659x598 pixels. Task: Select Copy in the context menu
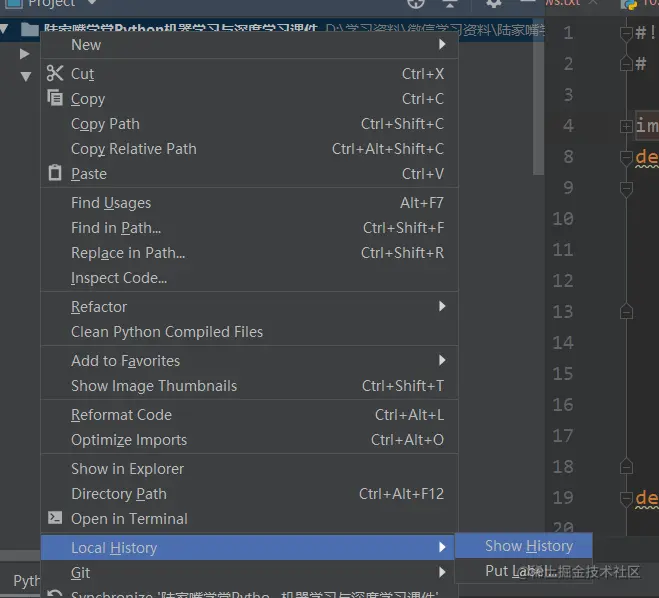coord(249,99)
